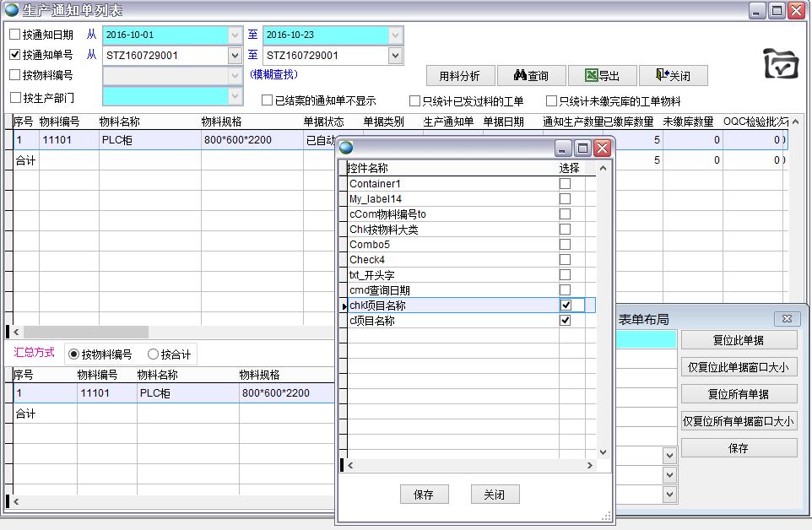Enable the 按通知日期 checkbox
This screenshot has height=530, width=812.
click(x=15, y=35)
